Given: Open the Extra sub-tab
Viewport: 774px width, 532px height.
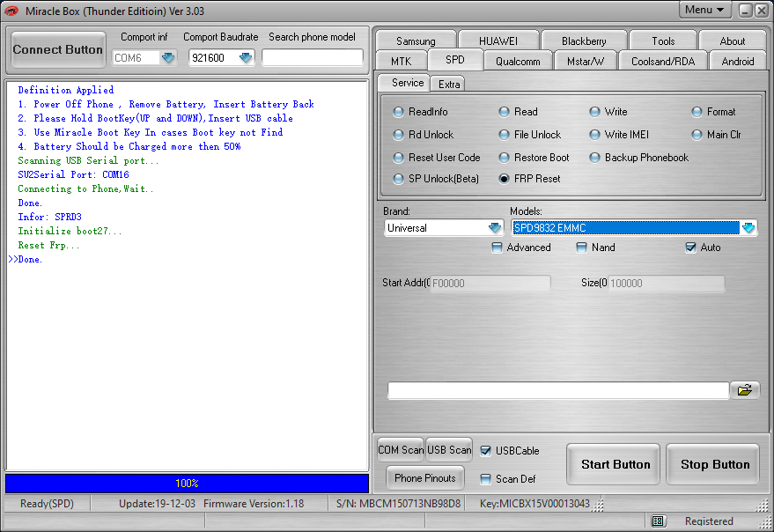Looking at the screenshot, I should [x=449, y=85].
